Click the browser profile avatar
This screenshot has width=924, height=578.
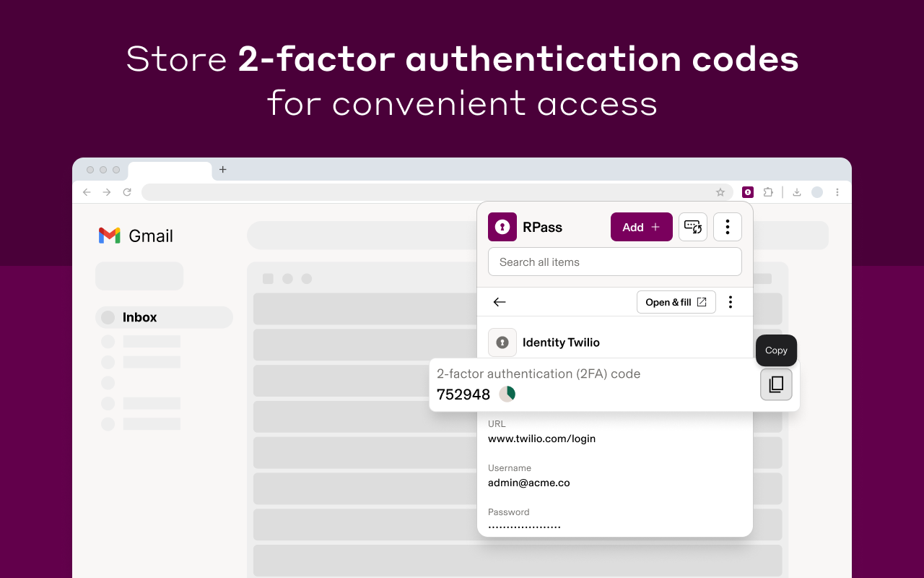[x=817, y=192]
